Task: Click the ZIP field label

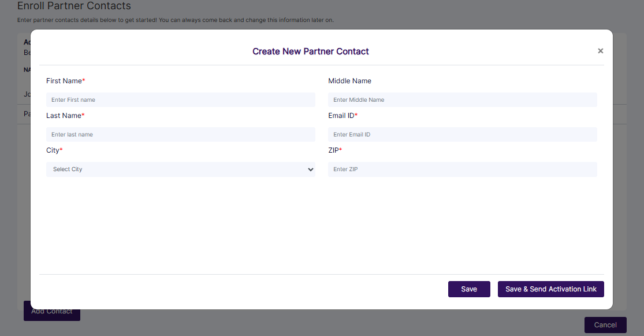Action: (335, 150)
